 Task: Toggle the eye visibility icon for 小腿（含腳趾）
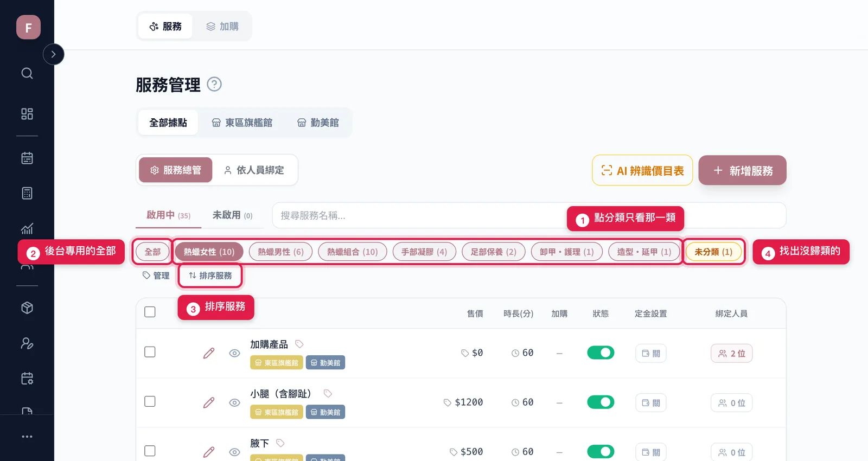234,402
